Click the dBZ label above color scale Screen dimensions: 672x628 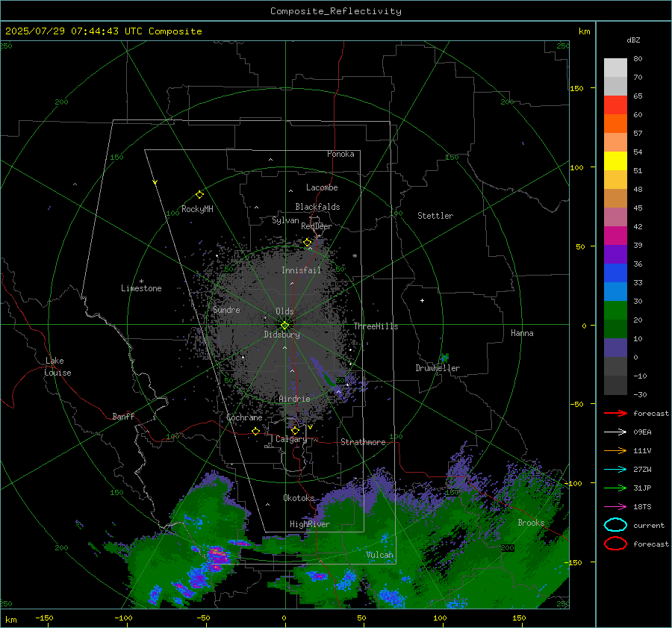(633, 40)
